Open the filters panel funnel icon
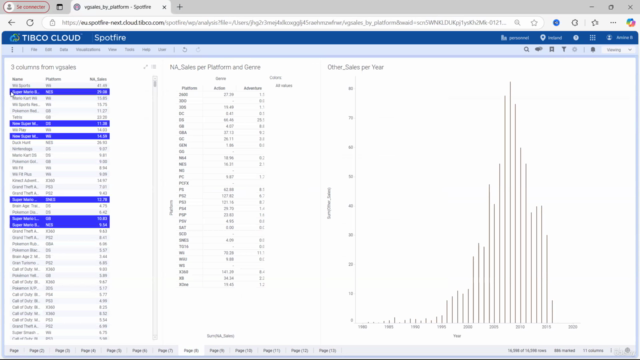640x360 pixels. point(564,50)
